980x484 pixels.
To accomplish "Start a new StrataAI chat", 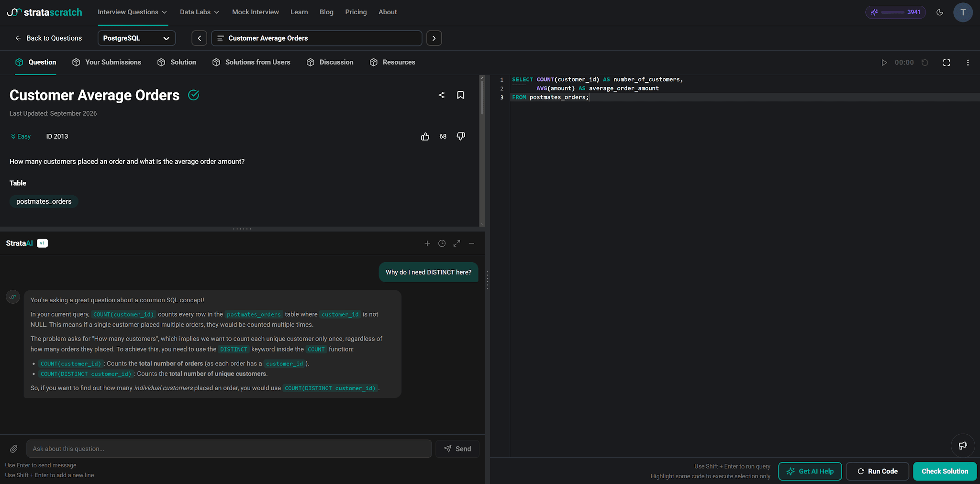I will point(427,243).
